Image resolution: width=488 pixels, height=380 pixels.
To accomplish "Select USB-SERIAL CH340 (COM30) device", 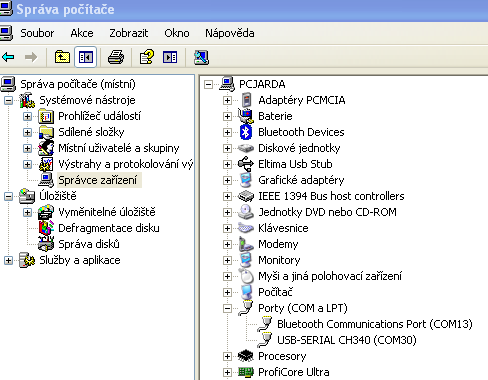I will tap(347, 340).
